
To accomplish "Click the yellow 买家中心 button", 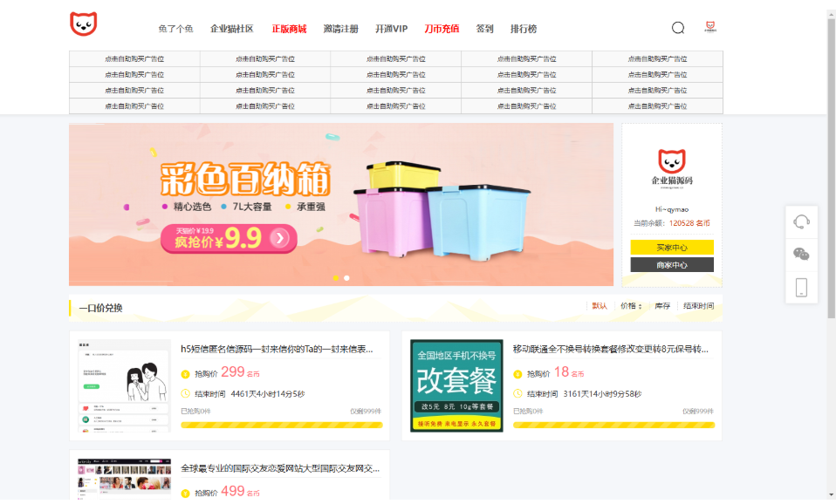I will coord(671,248).
